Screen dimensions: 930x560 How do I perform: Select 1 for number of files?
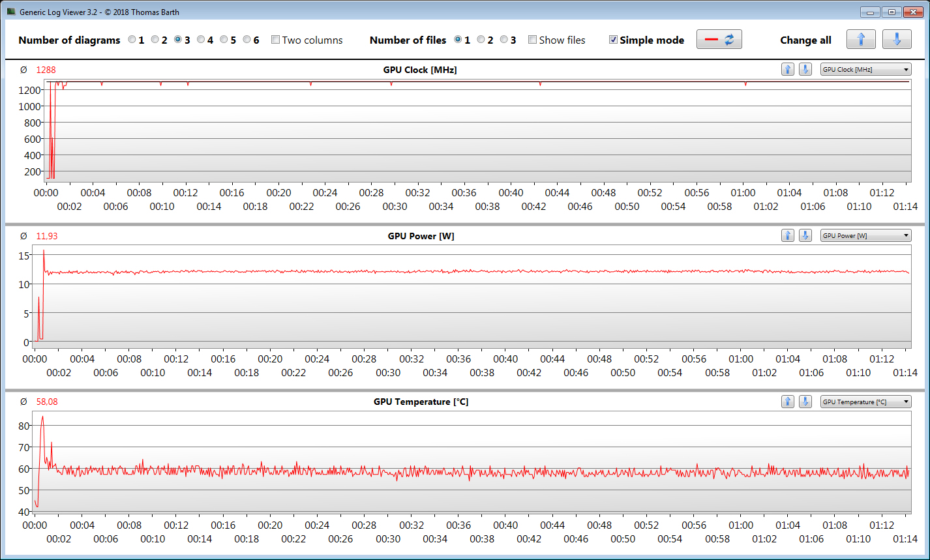coord(458,40)
